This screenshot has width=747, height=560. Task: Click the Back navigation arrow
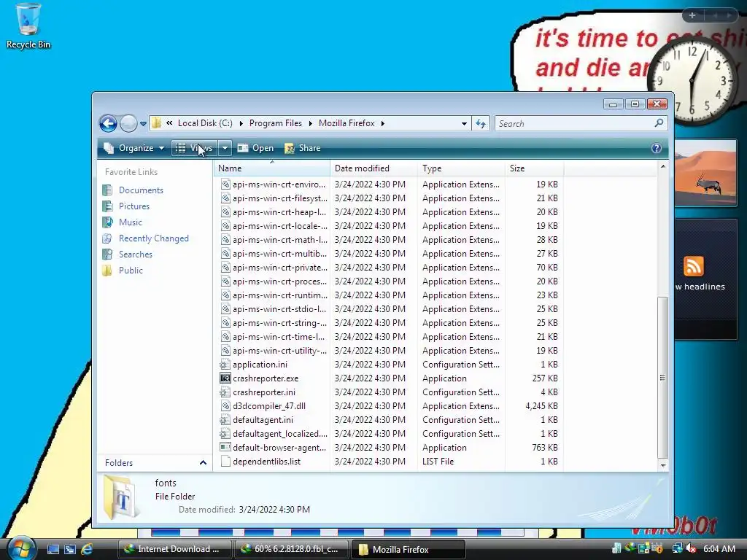click(x=108, y=124)
